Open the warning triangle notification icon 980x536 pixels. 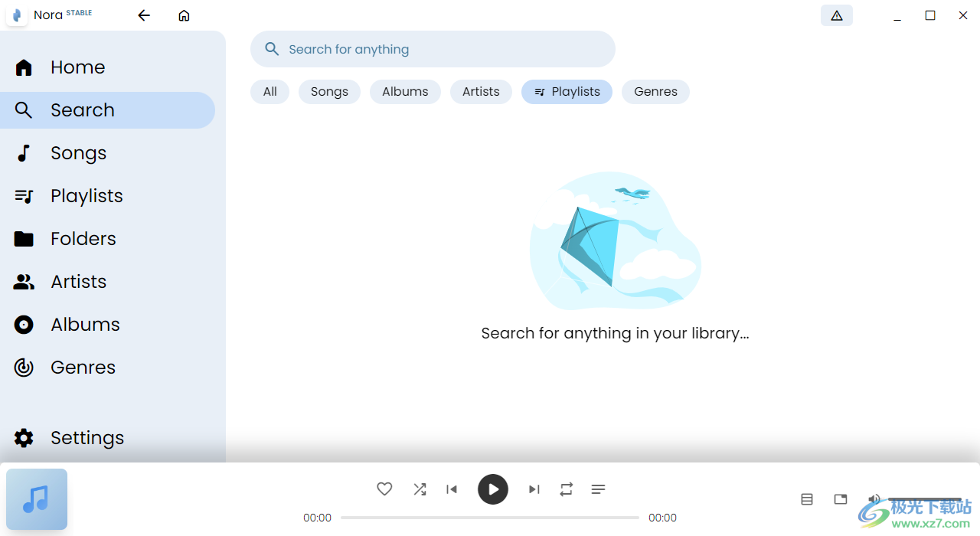point(836,15)
